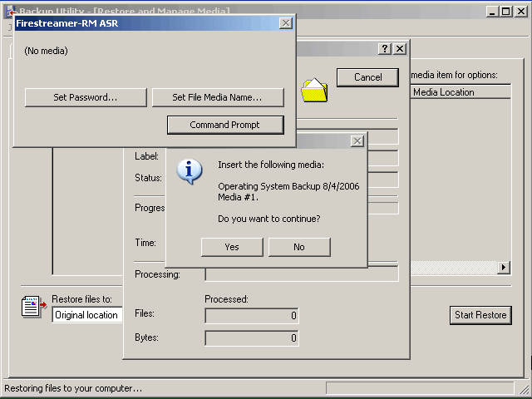This screenshot has height=399, width=532.
Task: Open the Set File Media Name dialog
Action: coord(218,98)
